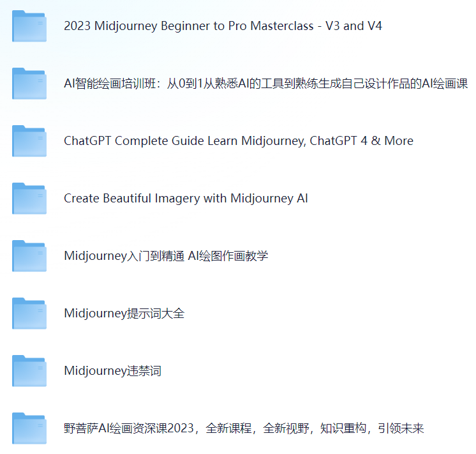This screenshot has height=454, width=476.
Task: Click the folder icon beside AI智能绘画培训班
Action: click(29, 84)
